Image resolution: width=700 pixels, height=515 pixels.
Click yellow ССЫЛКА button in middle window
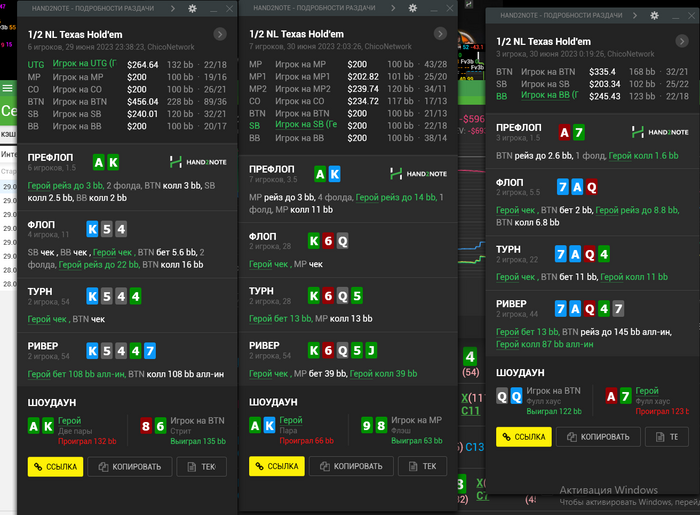[277, 466]
